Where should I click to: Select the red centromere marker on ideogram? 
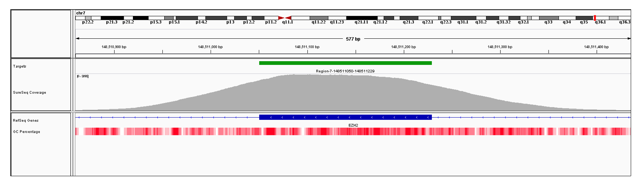(x=285, y=18)
